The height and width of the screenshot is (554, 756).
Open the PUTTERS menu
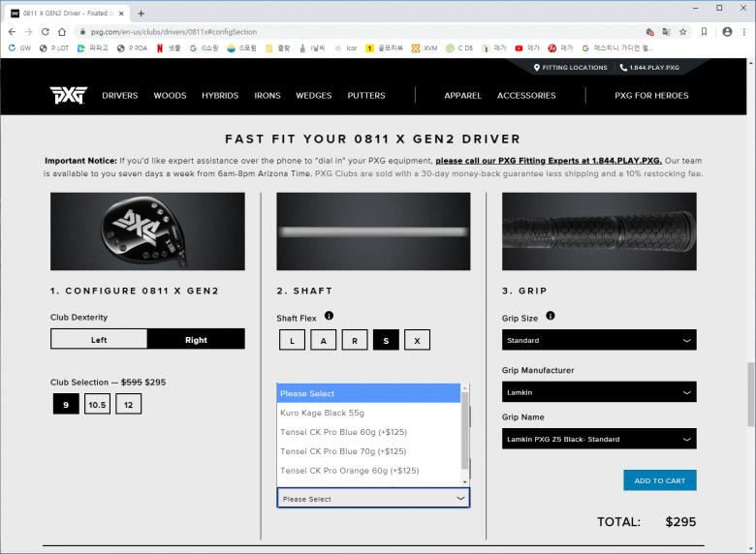pyautogui.click(x=366, y=96)
